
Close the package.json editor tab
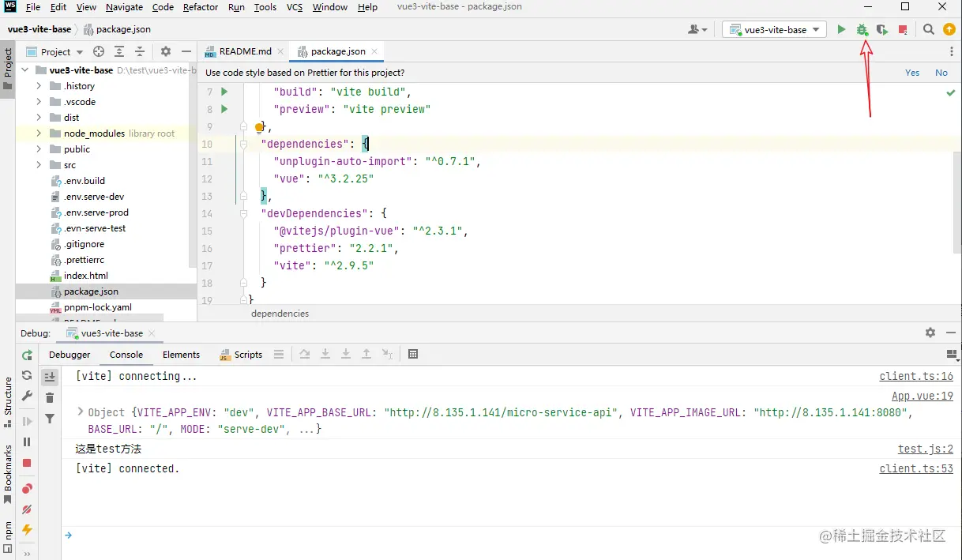tap(374, 51)
